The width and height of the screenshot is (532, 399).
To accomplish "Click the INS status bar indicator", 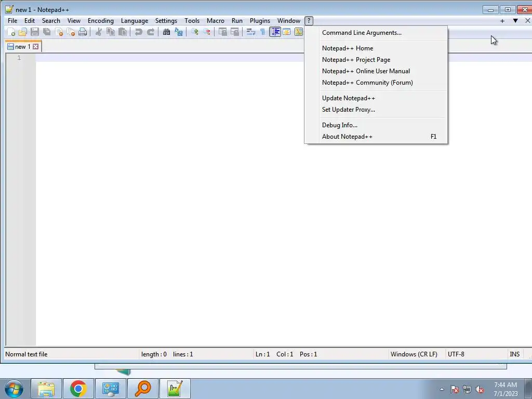I will click(515, 354).
